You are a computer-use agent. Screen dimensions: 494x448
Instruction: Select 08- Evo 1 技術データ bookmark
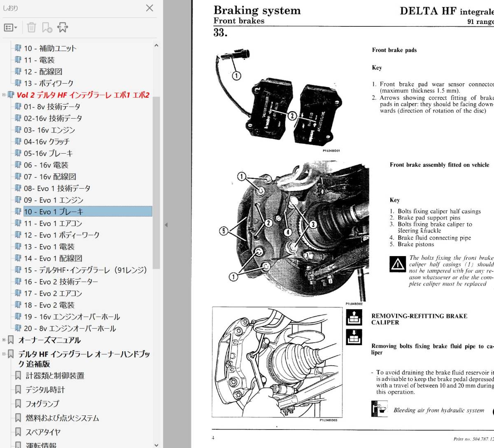coord(57,188)
